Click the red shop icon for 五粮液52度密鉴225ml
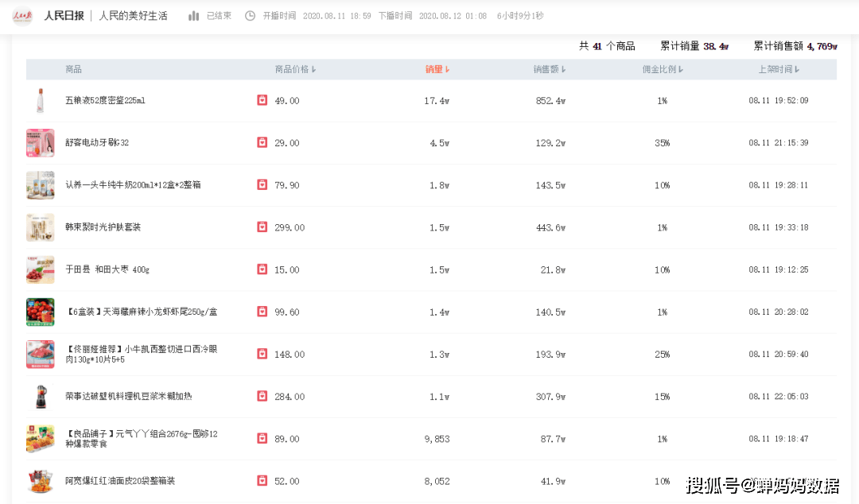This screenshot has height=504, width=859. (x=262, y=100)
